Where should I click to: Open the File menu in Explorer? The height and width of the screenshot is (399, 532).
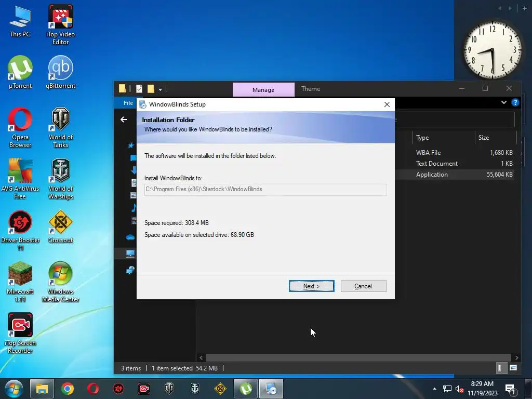pos(128,103)
